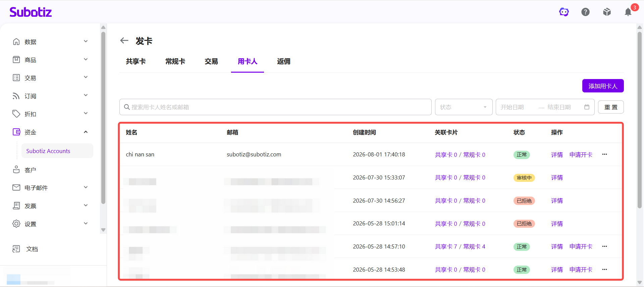The width and height of the screenshot is (644, 287).
Task: Click the 正常 badge for chi nan san
Action: pyautogui.click(x=522, y=155)
